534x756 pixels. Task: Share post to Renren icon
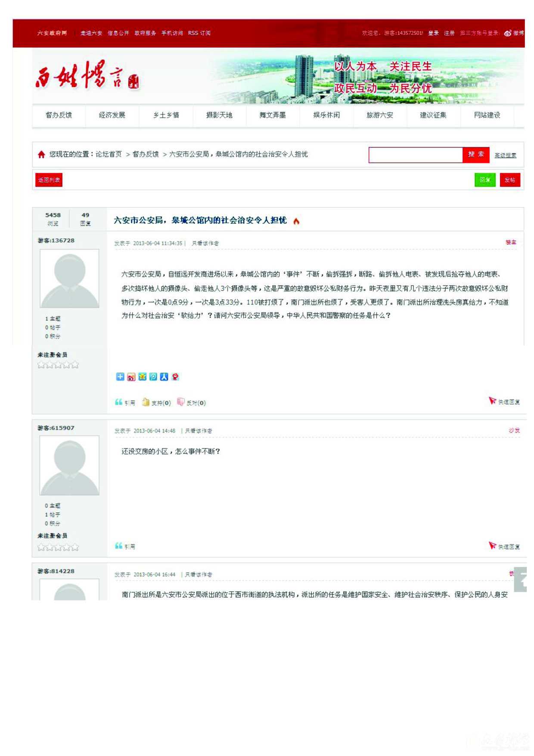(x=164, y=377)
